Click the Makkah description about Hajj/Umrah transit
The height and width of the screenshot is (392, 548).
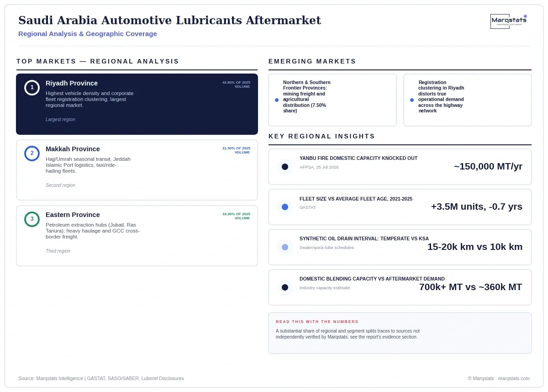coord(88,165)
